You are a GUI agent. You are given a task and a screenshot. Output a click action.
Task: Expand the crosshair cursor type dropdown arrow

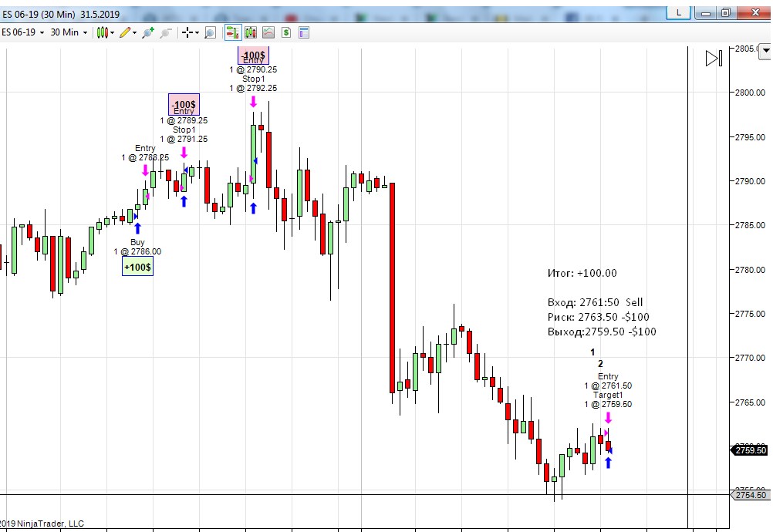tap(197, 33)
